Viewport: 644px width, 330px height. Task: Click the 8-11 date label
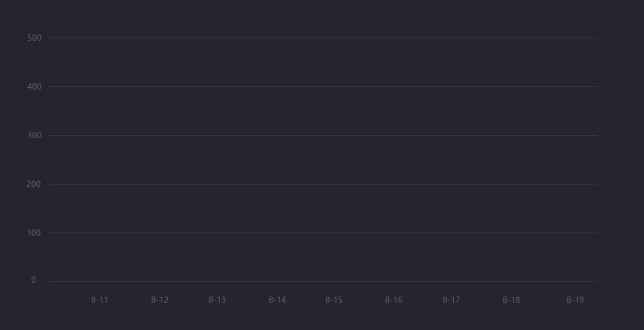[x=99, y=300]
